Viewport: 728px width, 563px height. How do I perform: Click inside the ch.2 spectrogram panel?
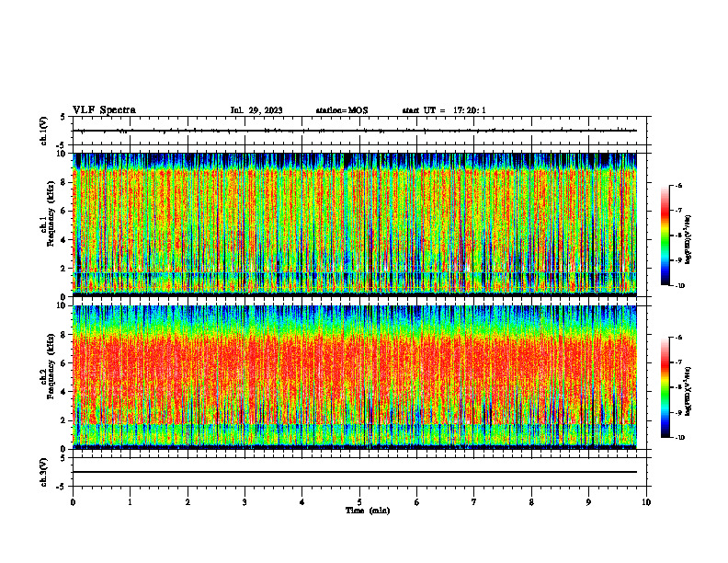pos(355,377)
